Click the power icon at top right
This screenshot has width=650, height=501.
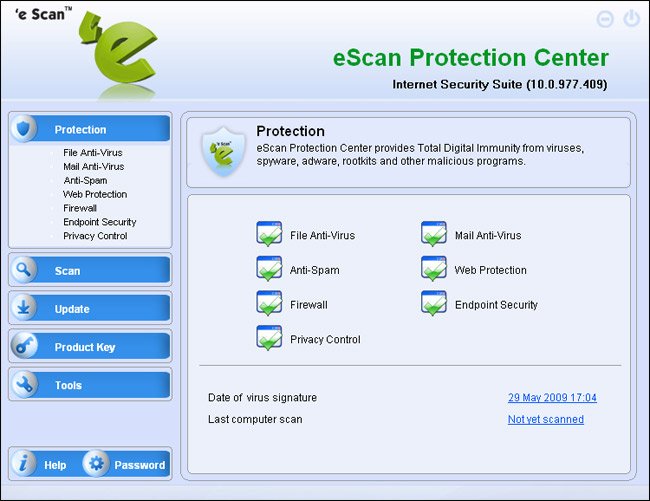tap(631, 19)
